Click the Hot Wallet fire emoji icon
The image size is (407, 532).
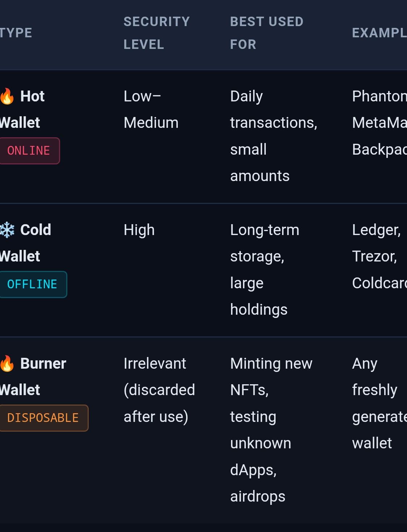pos(7,96)
